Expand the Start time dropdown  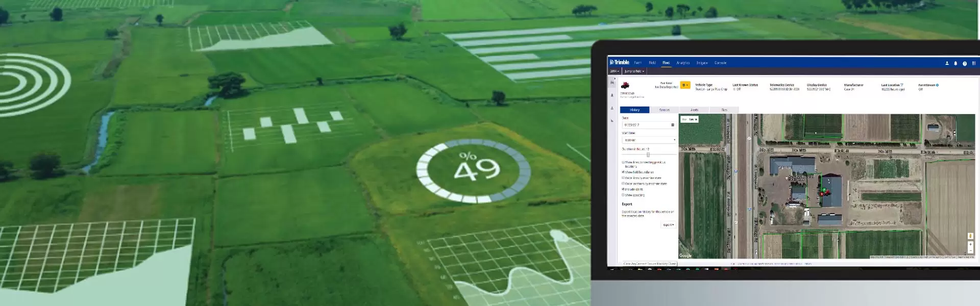[x=649, y=140]
